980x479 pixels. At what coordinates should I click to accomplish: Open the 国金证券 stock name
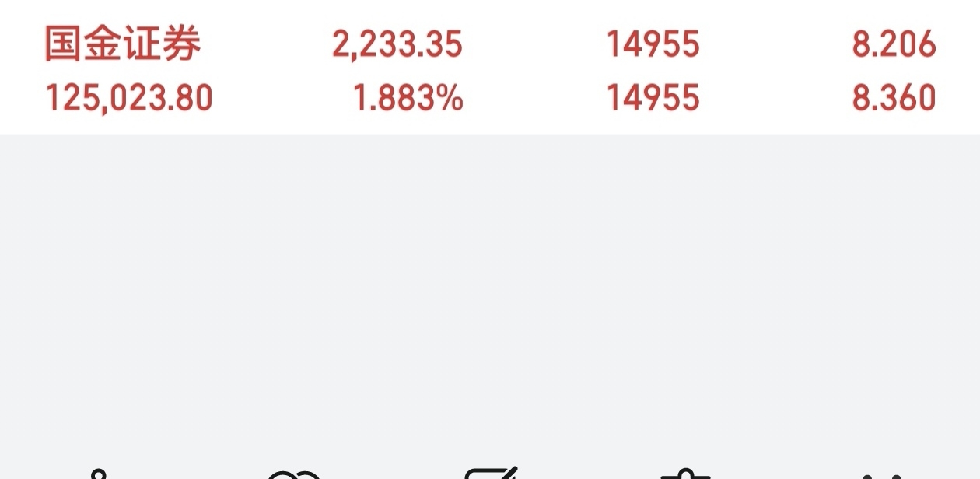(x=123, y=44)
